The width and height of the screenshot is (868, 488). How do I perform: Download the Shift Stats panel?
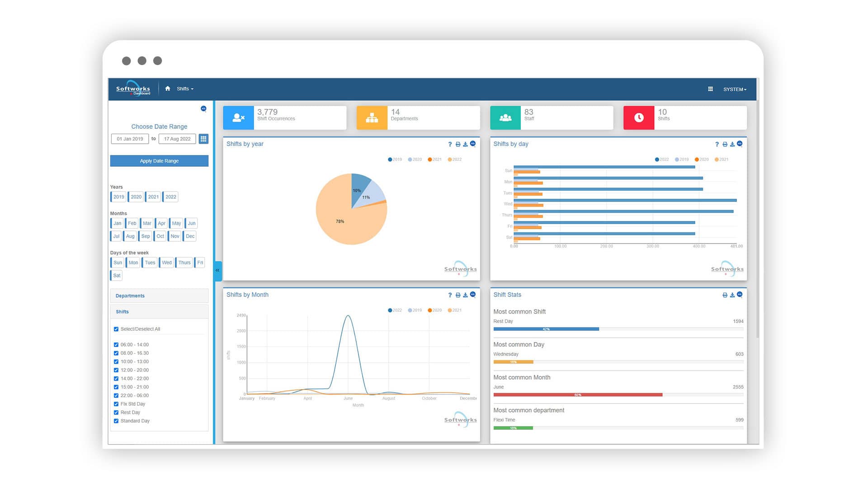732,295
